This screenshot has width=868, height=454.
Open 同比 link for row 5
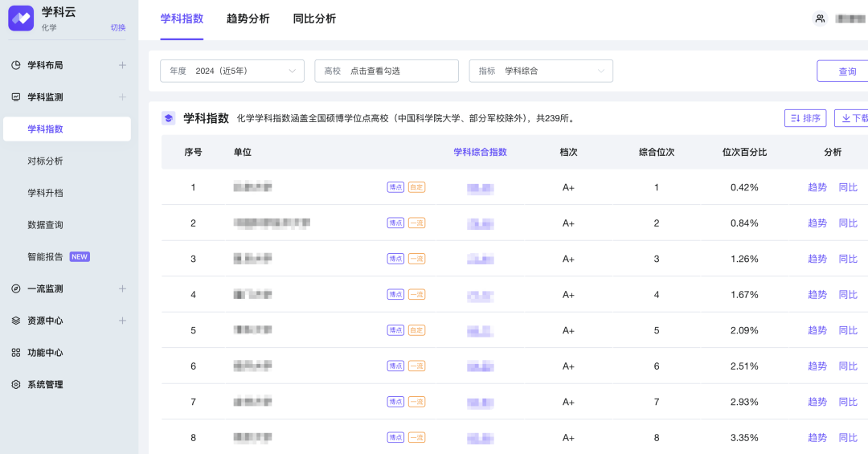tap(848, 330)
